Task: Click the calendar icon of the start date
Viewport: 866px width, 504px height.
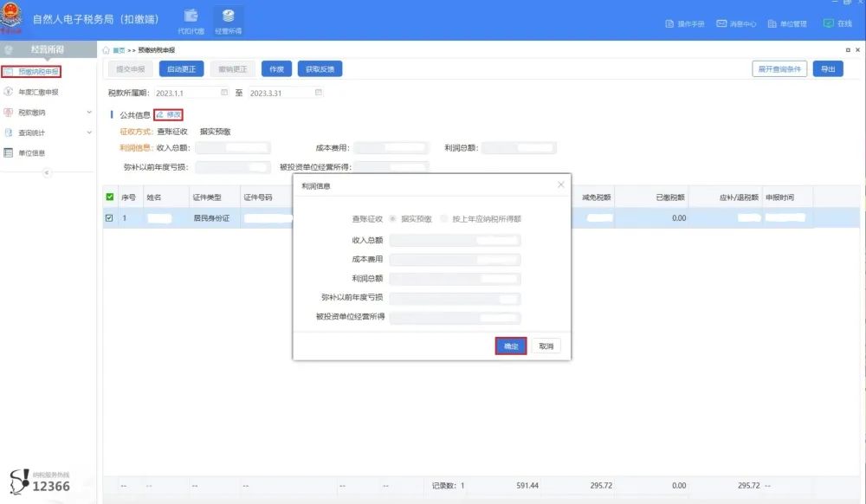Action: pos(225,92)
